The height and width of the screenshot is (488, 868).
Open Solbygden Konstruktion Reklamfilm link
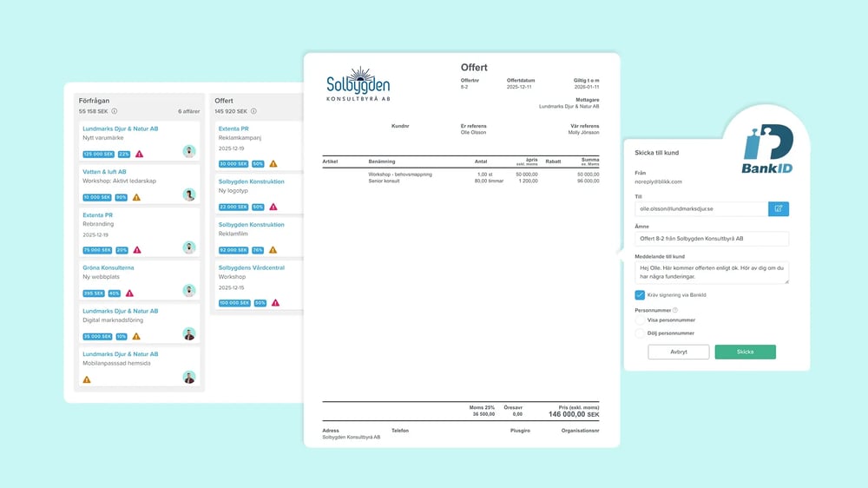(x=252, y=224)
